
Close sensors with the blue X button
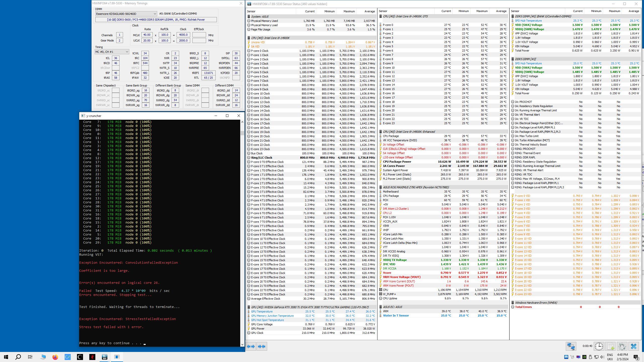634,346
